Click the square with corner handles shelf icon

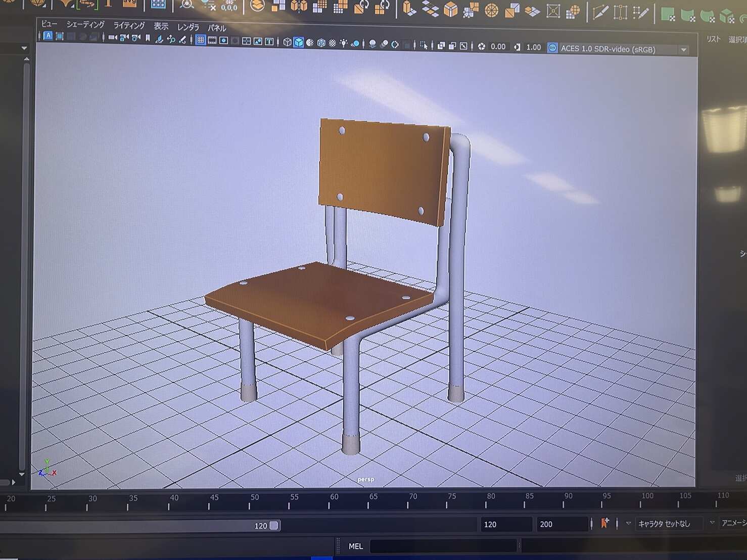coord(553,11)
